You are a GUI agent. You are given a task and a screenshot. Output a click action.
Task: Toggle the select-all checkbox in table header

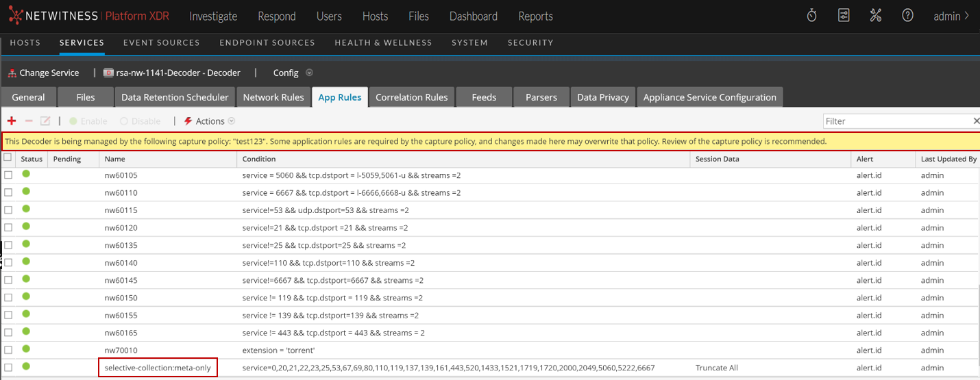(x=8, y=157)
